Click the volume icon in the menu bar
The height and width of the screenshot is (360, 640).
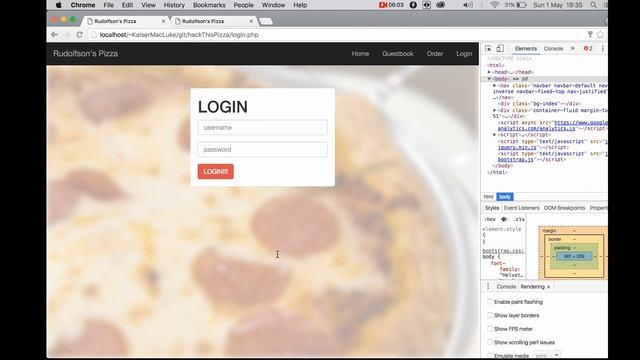468,5
